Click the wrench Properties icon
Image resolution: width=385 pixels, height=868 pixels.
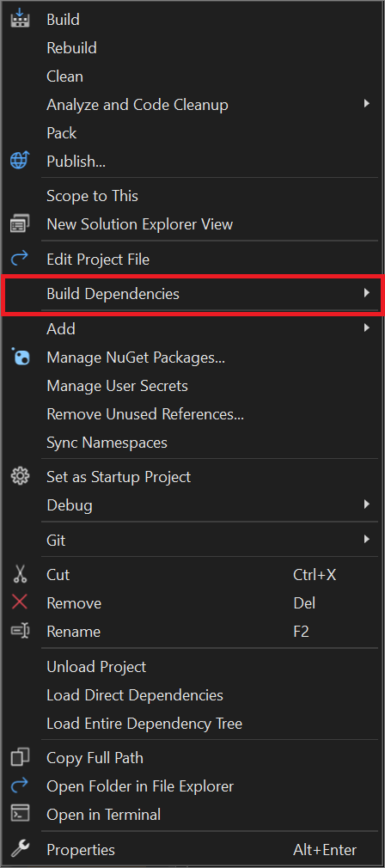click(21, 848)
